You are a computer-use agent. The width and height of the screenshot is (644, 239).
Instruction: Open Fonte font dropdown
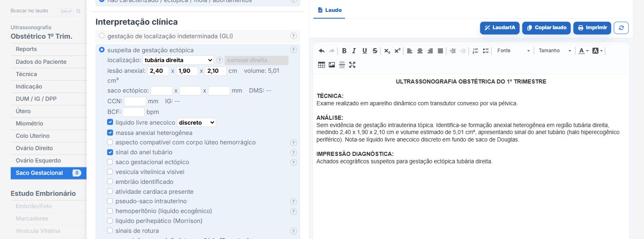coord(513,51)
